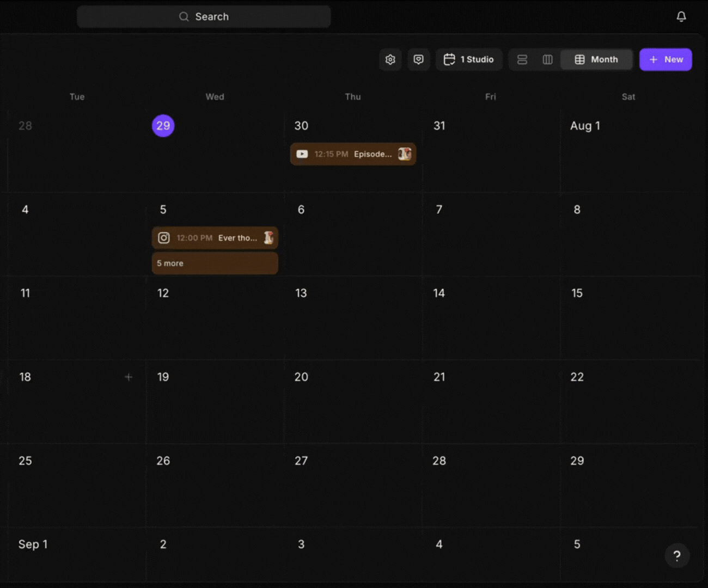The height and width of the screenshot is (588, 708).
Task: Select today's date 29 circle
Action: click(x=163, y=126)
